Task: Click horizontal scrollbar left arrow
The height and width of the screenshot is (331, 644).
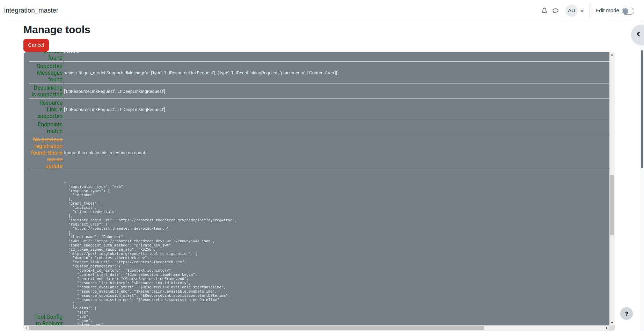Action: 26,328
